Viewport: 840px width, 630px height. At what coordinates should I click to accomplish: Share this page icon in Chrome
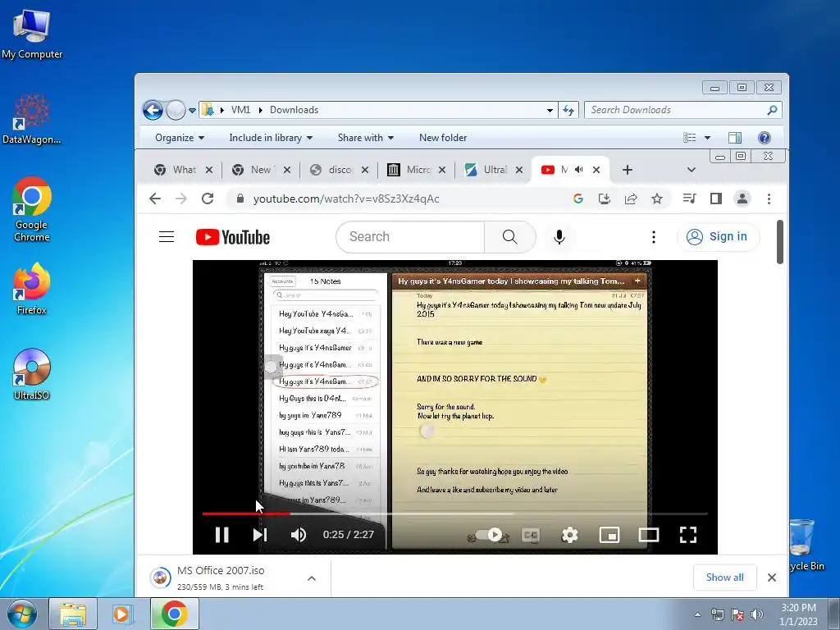[631, 199]
